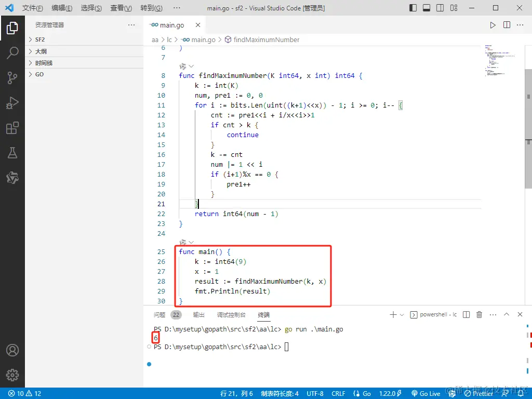The height and width of the screenshot is (399, 532).
Task: Click the aa breadcrumb segment
Action: (155, 39)
